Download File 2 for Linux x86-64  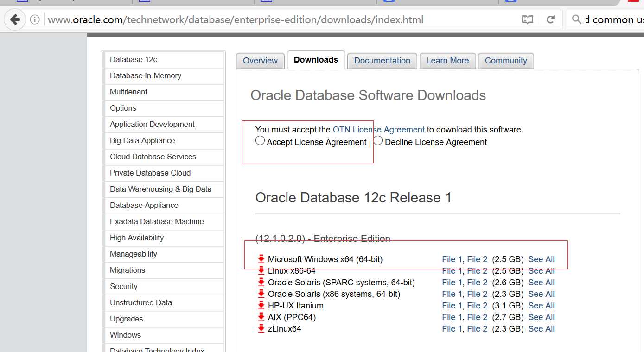click(477, 271)
